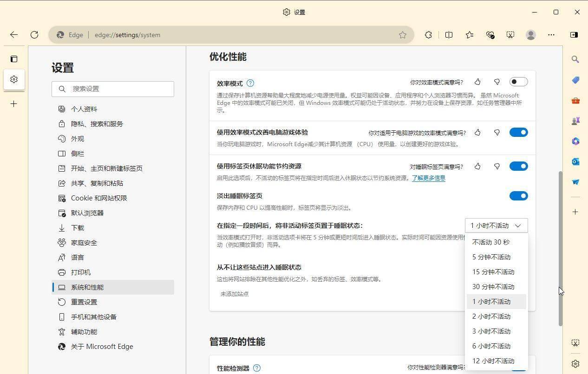588x374 pixels.
Task: Click the page vertical scrollbar thumb
Action: click(560, 248)
